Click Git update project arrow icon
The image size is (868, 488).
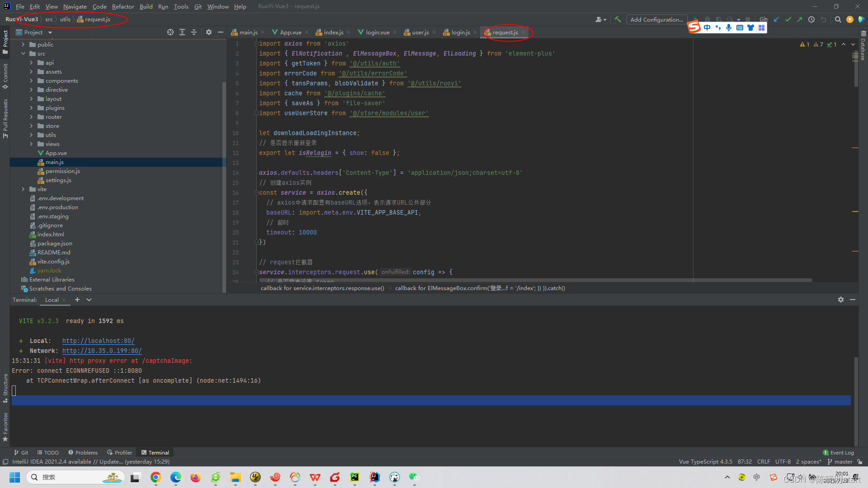click(x=776, y=19)
